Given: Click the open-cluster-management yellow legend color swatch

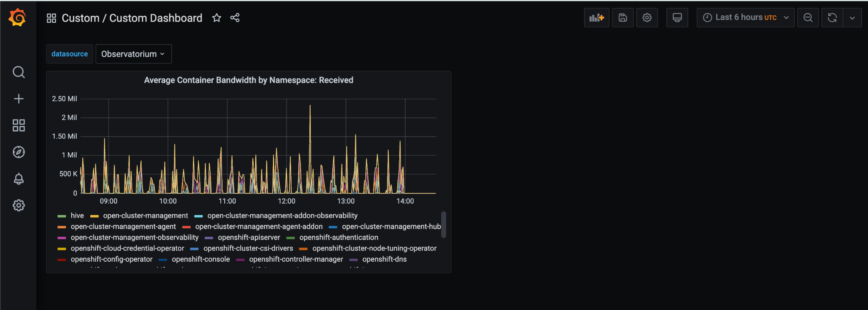Looking at the screenshot, I should (x=94, y=216).
